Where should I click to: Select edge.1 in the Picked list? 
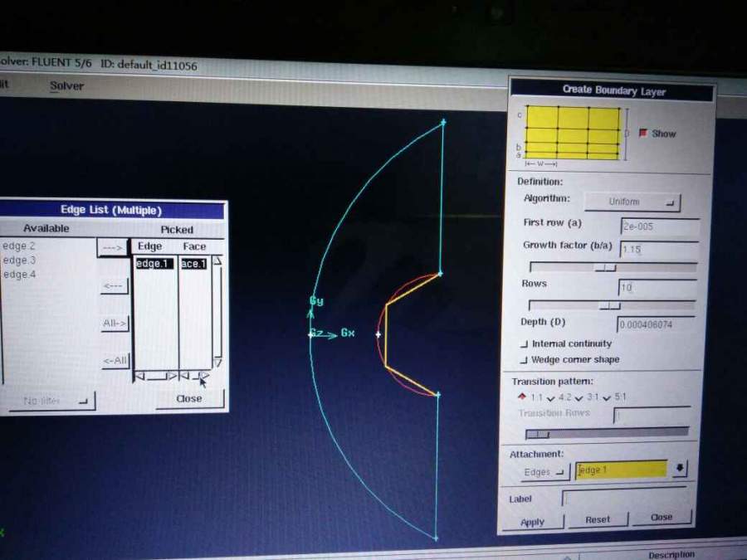tap(154, 264)
